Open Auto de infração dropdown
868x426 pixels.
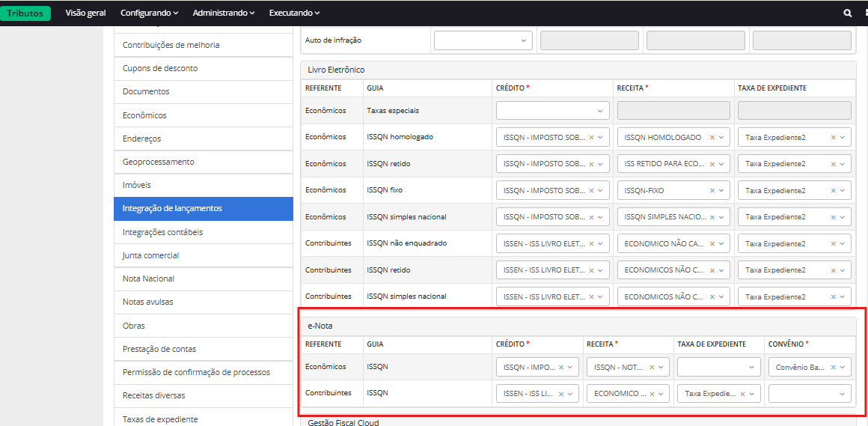point(483,40)
